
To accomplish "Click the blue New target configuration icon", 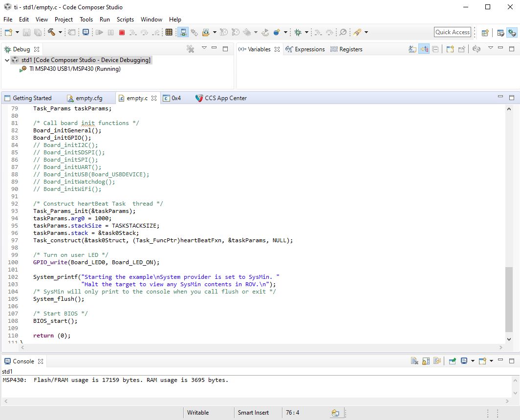I will (277, 32).
